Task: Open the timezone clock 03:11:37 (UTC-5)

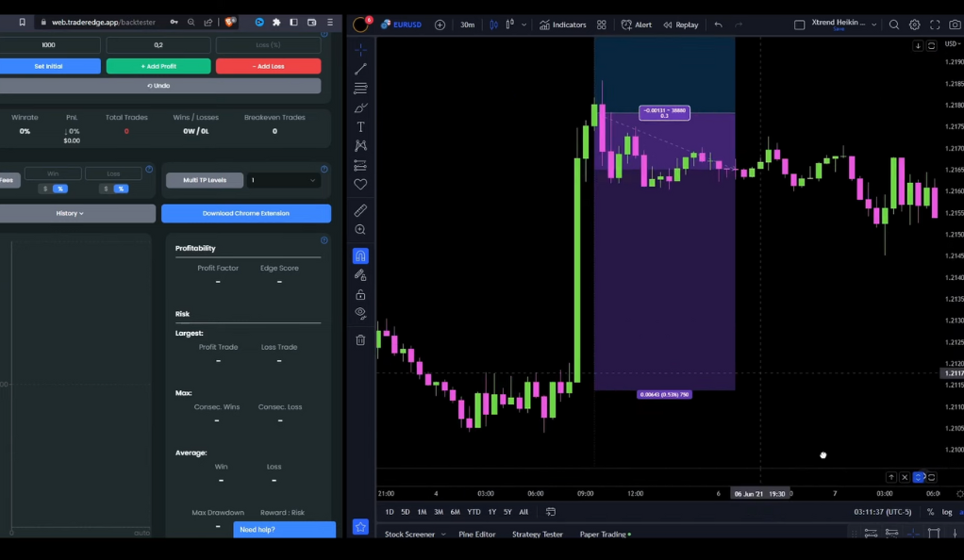Action: (882, 511)
